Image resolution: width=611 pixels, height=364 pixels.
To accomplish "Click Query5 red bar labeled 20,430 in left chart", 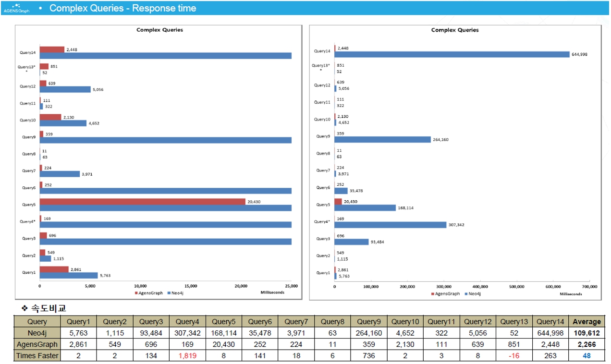I will tap(142, 202).
